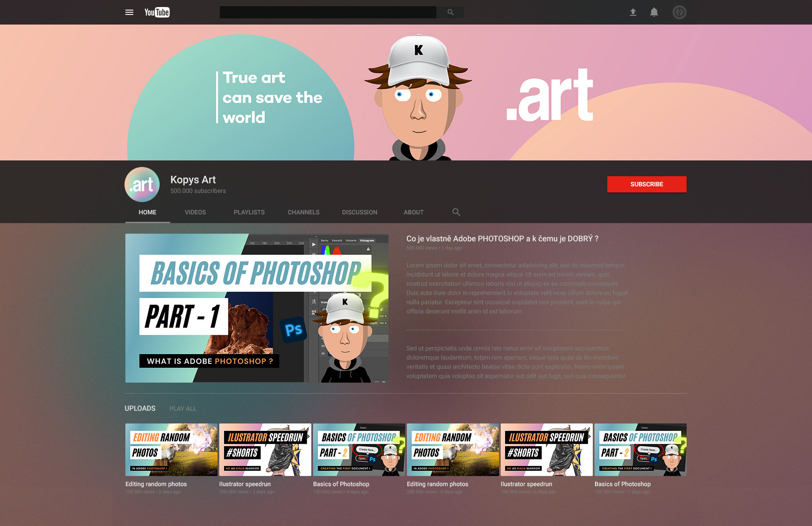Open Basics of Photoshop thumbnail from 7 days ago

coord(641,450)
